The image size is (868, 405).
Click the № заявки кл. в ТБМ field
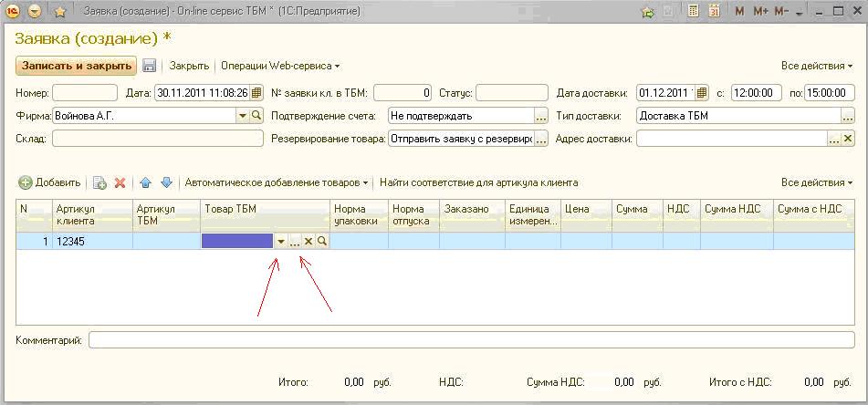point(403,93)
